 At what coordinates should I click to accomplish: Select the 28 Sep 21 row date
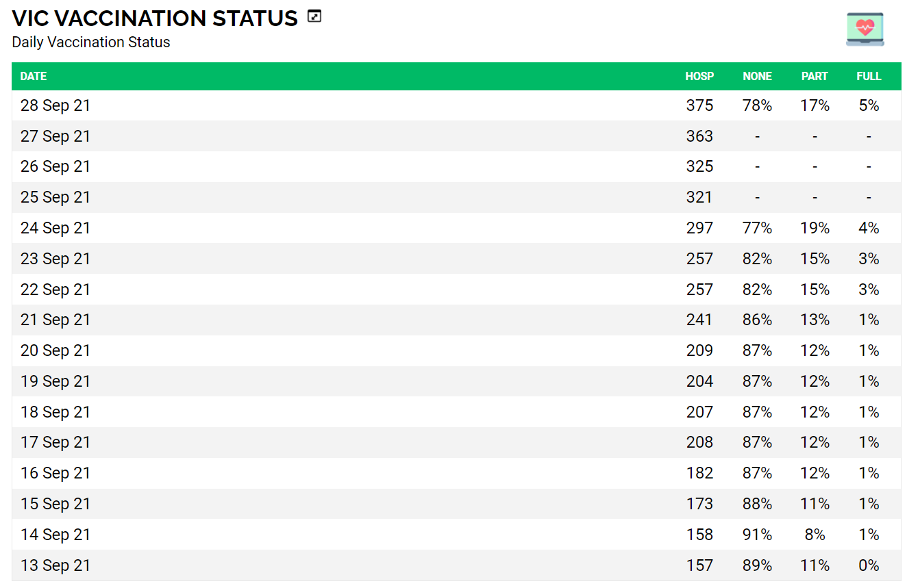pos(55,105)
